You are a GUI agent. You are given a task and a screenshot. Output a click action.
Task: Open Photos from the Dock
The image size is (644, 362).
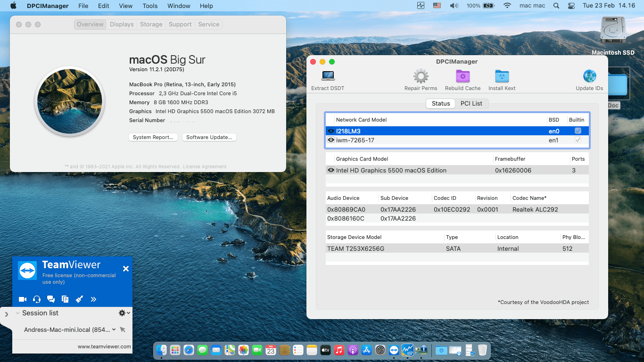243,350
